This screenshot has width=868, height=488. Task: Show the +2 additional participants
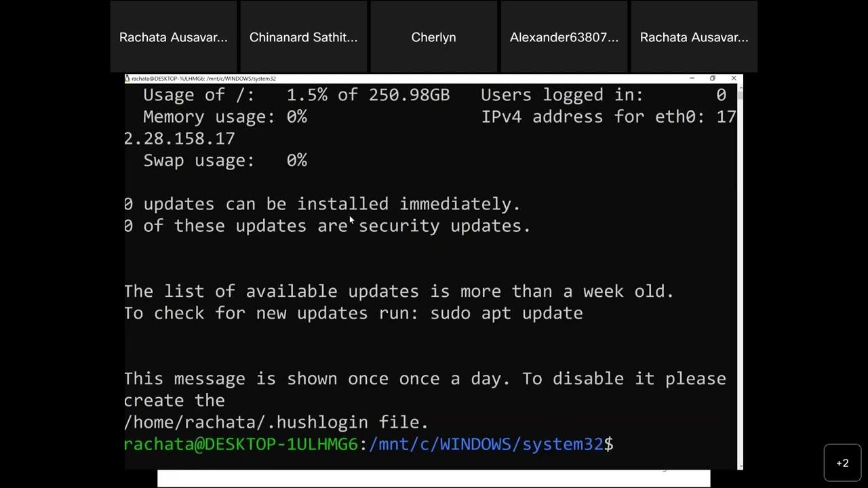click(x=842, y=463)
